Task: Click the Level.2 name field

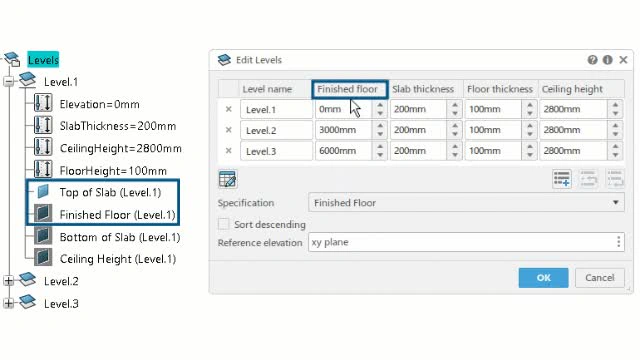Action: (x=276, y=130)
